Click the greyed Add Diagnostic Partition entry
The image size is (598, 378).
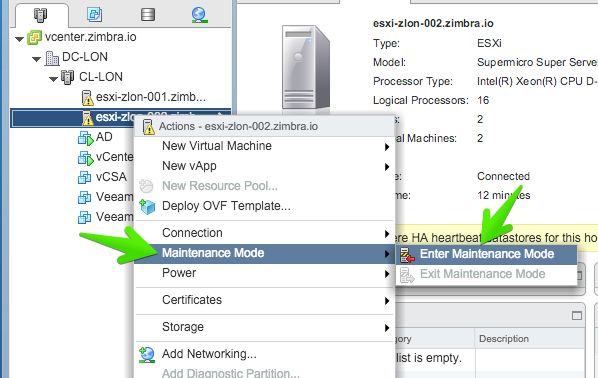coord(264,373)
